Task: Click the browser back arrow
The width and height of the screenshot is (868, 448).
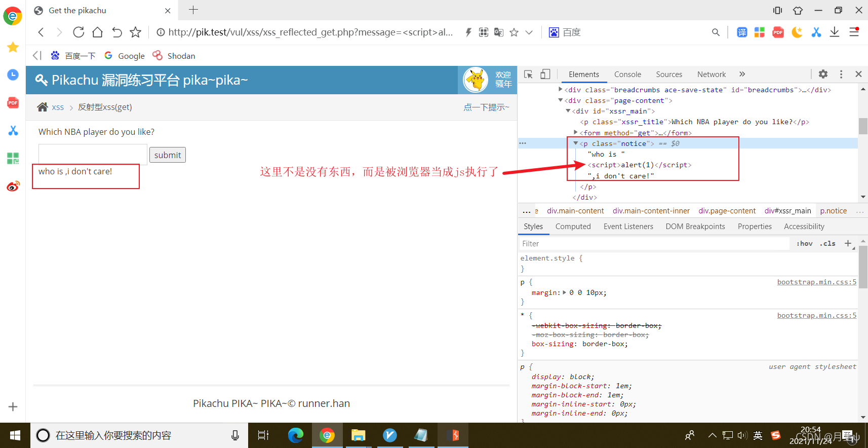Action: tap(41, 32)
